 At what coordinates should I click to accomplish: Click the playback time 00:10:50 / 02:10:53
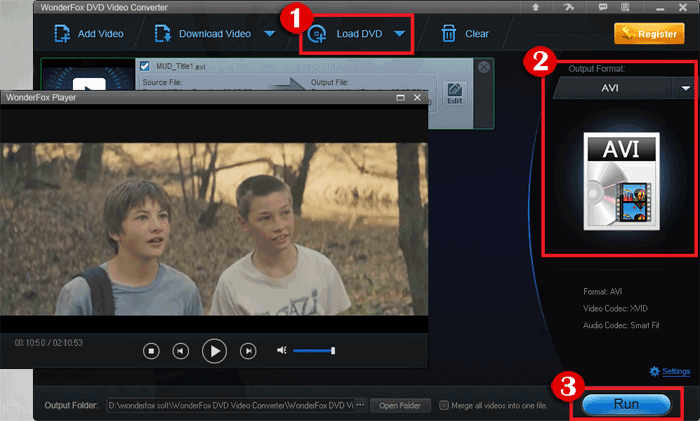pyautogui.click(x=49, y=343)
